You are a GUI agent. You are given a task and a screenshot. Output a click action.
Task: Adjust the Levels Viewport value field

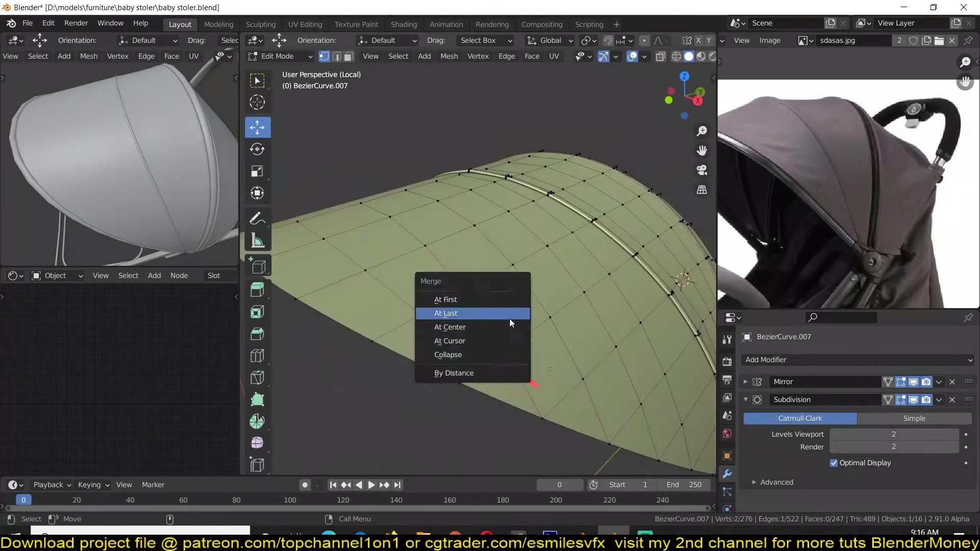(893, 434)
